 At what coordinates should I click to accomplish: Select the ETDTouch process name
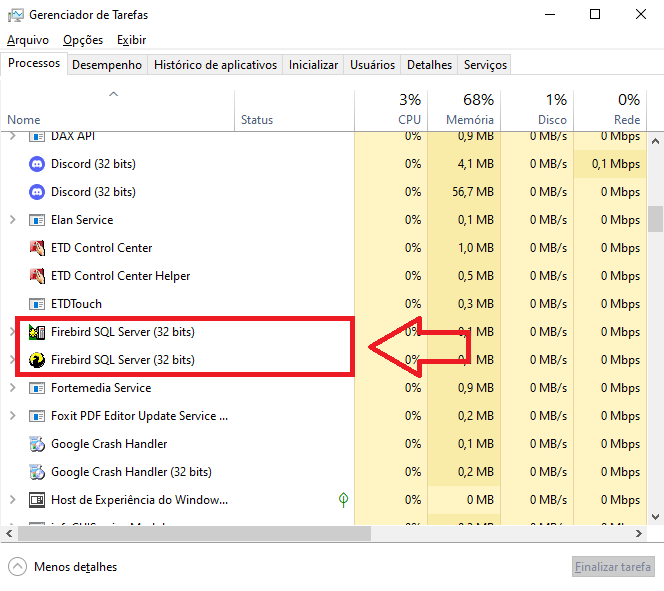76,304
